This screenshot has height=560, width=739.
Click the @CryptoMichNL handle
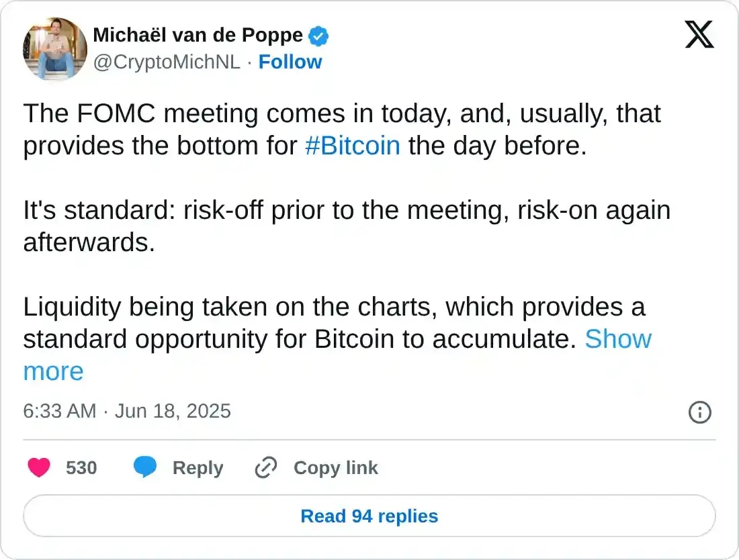click(167, 62)
